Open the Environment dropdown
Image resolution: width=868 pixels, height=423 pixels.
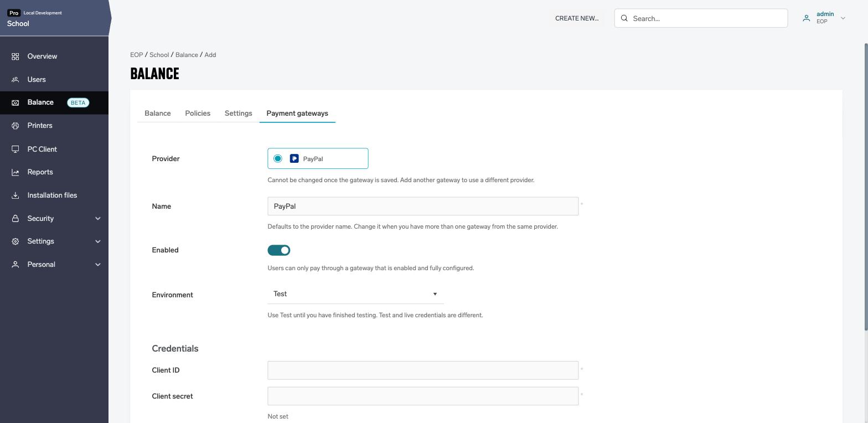pos(355,294)
